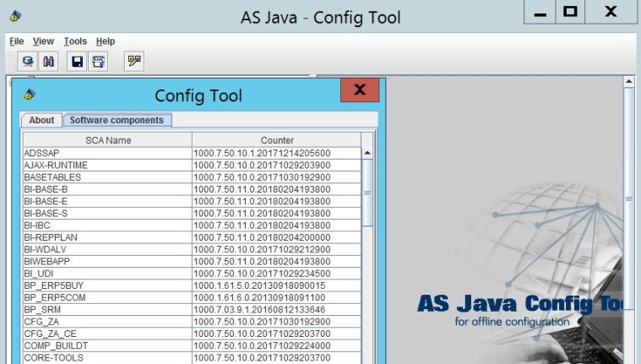Select the BASETABLES row
Screen dimensions: 641x364
tap(192, 177)
